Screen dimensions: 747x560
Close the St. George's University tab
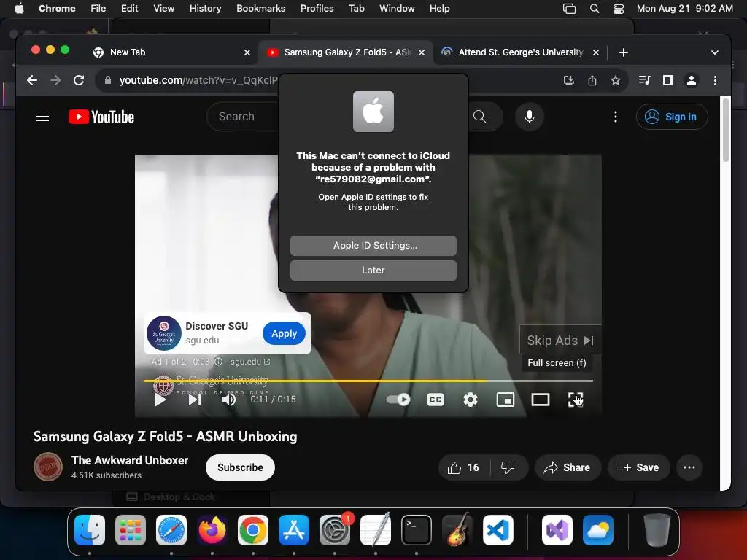click(596, 52)
